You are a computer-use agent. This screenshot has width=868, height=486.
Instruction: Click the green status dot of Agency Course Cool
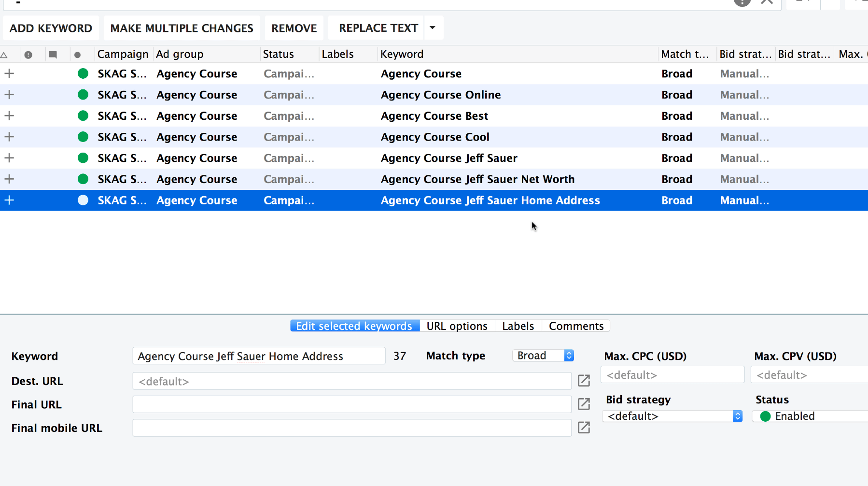(x=83, y=137)
